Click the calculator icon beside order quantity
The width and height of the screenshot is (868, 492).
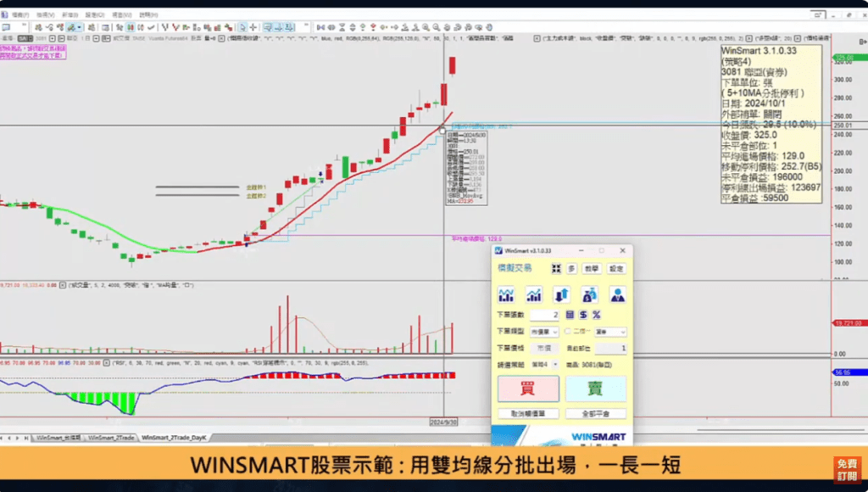tap(570, 315)
